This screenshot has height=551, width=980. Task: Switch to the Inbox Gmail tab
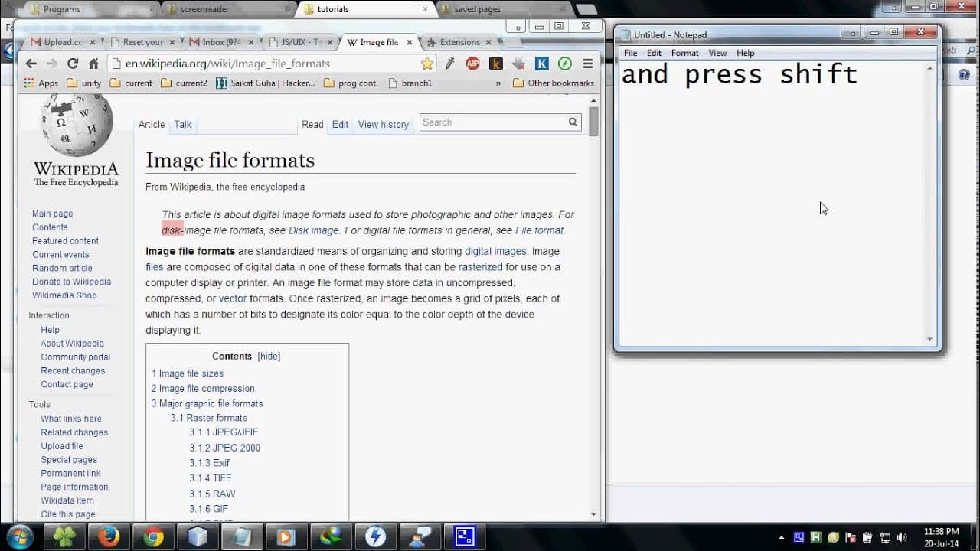click(220, 42)
